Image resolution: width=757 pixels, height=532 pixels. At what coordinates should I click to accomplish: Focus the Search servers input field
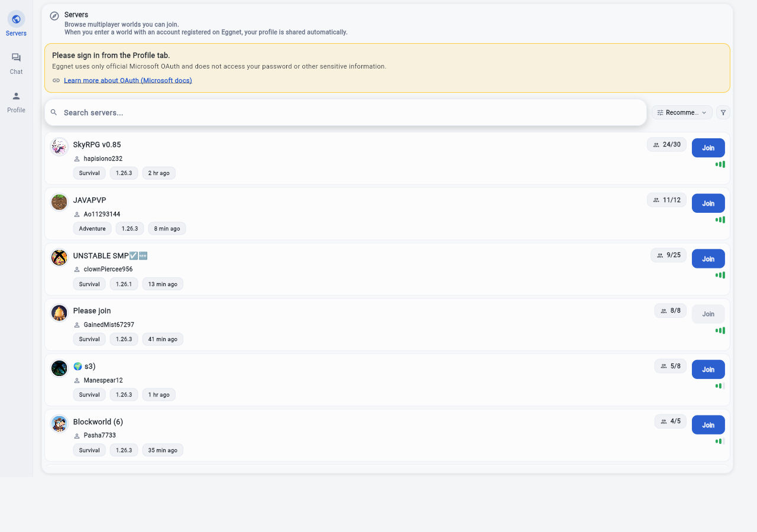[x=345, y=112]
